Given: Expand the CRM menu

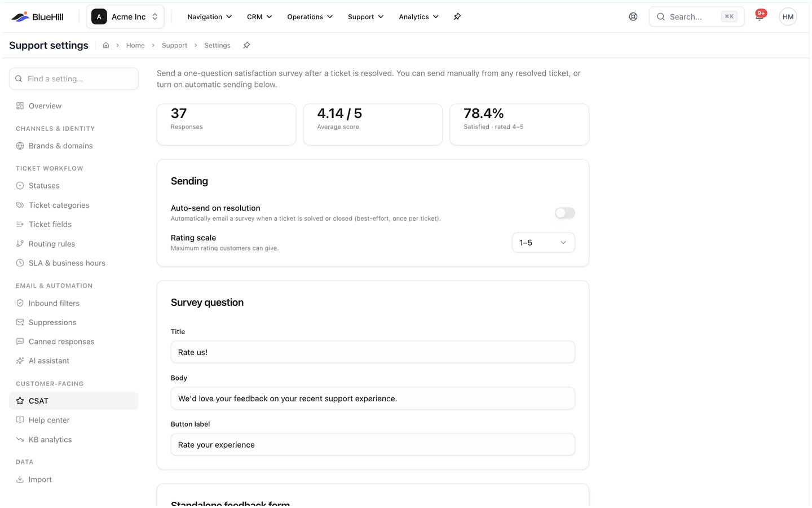Looking at the screenshot, I should pos(259,17).
